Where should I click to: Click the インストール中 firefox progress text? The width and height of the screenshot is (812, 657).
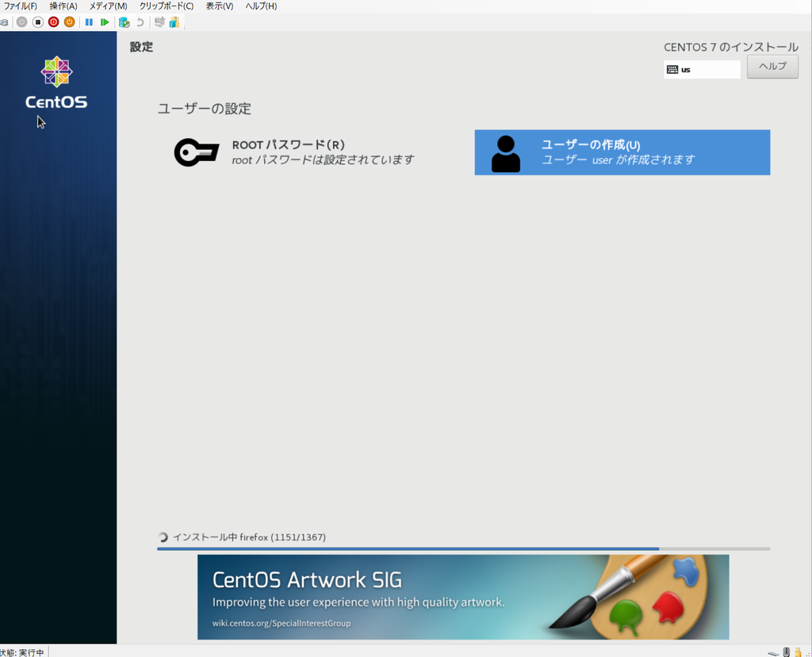coord(249,537)
